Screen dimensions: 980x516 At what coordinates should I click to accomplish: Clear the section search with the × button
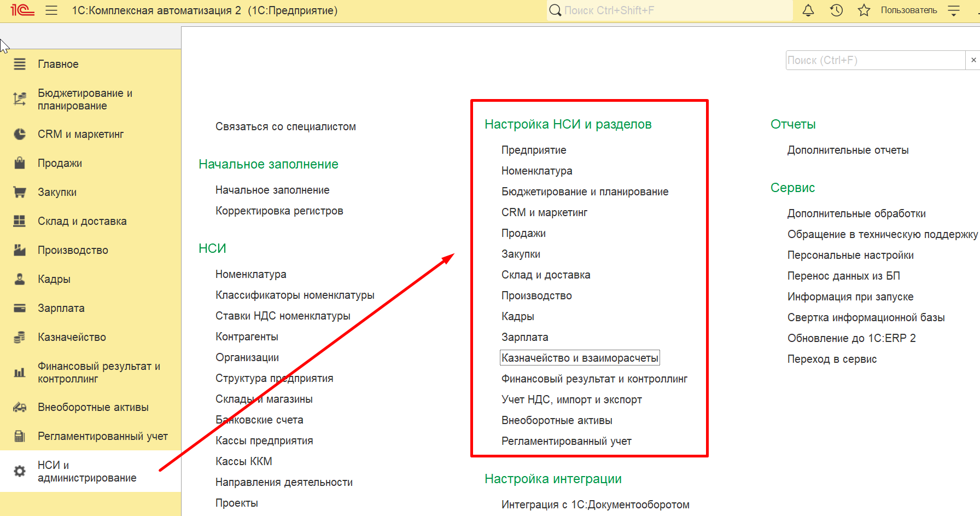point(973,60)
